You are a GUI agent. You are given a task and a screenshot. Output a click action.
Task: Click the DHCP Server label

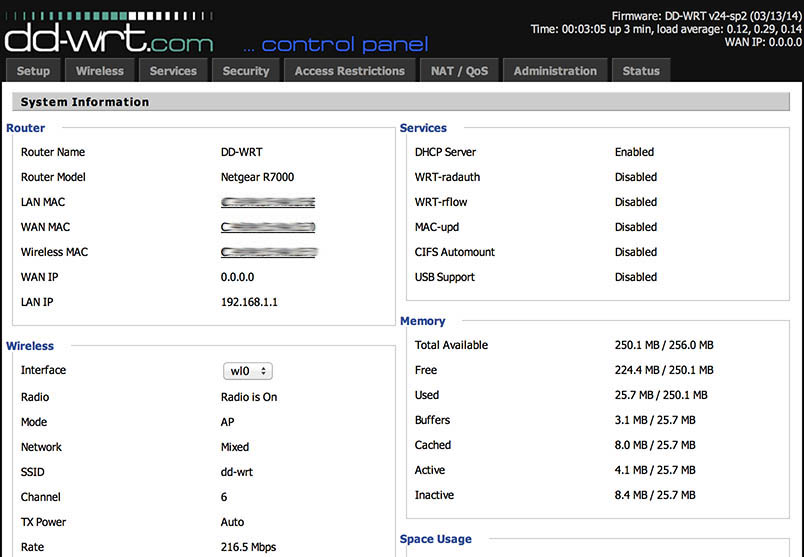click(445, 152)
